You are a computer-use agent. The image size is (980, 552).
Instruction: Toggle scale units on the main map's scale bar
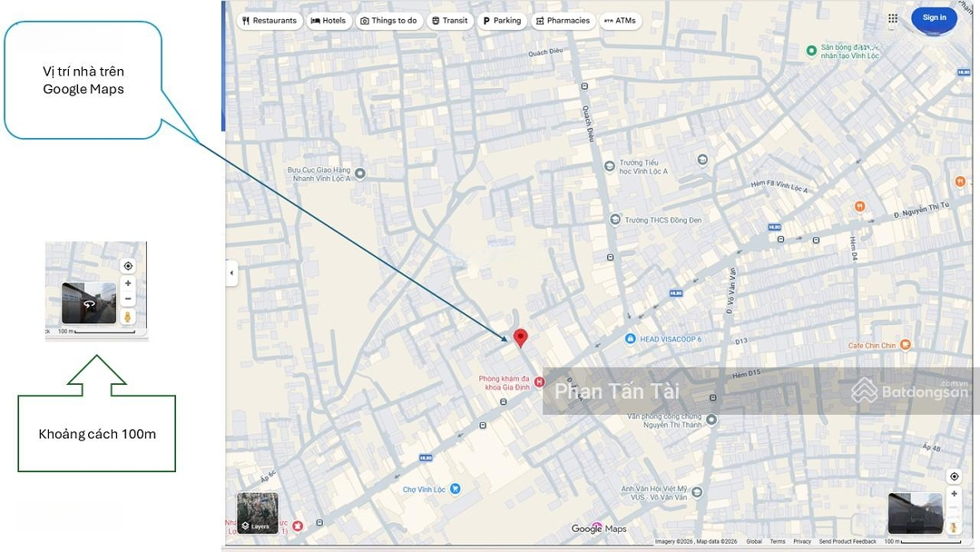[x=922, y=542]
